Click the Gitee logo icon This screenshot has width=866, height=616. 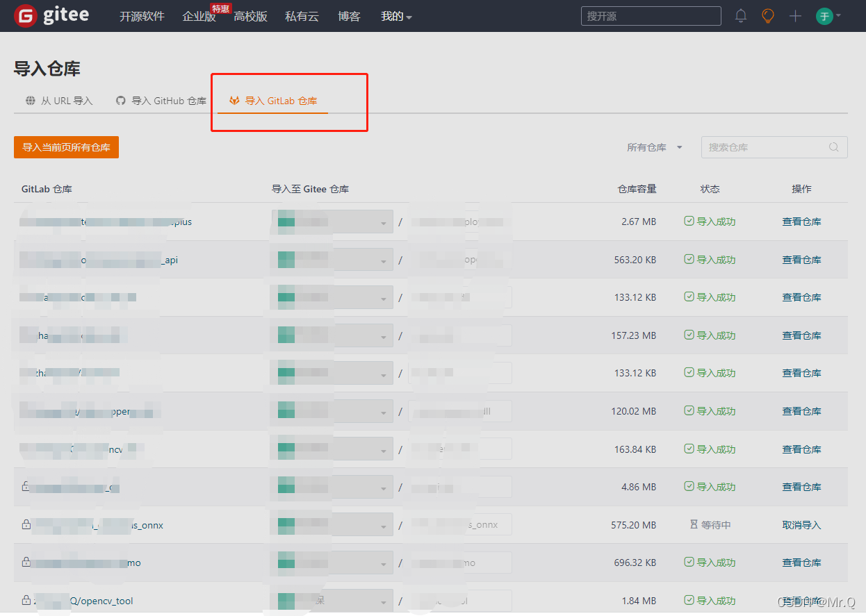click(x=25, y=15)
